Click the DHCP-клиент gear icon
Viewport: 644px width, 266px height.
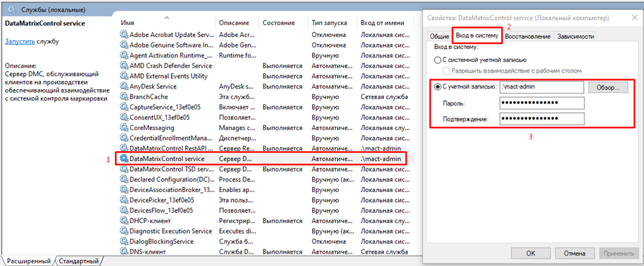pos(124,221)
